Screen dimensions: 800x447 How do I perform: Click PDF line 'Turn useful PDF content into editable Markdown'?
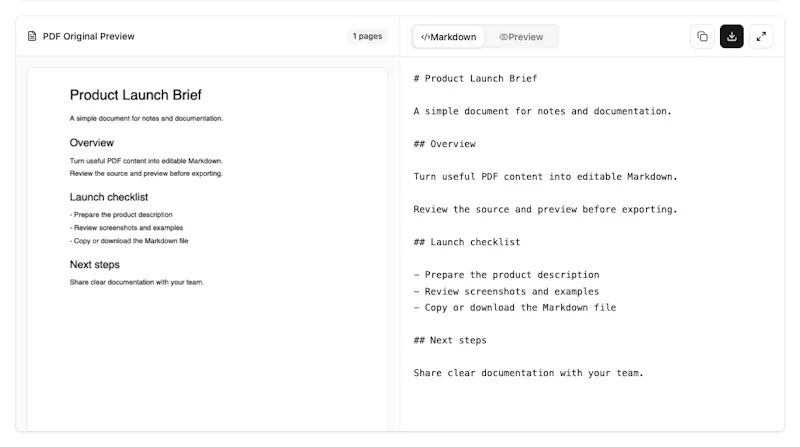[x=146, y=161]
